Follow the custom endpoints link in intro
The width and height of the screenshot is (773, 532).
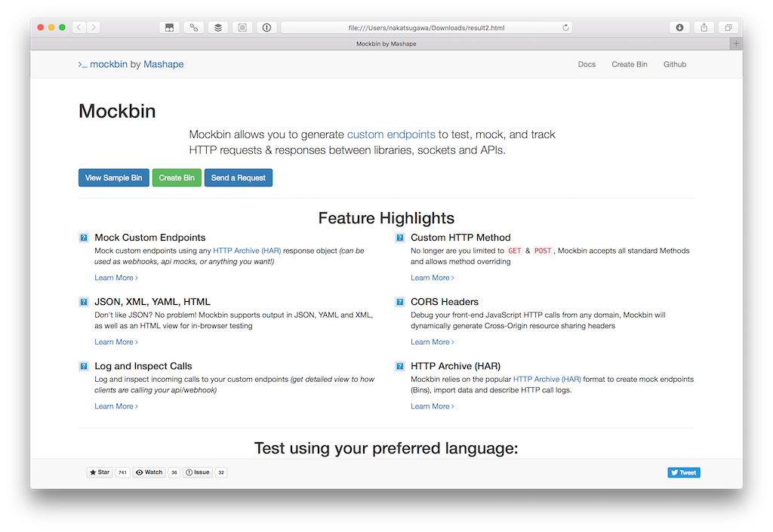click(x=392, y=134)
